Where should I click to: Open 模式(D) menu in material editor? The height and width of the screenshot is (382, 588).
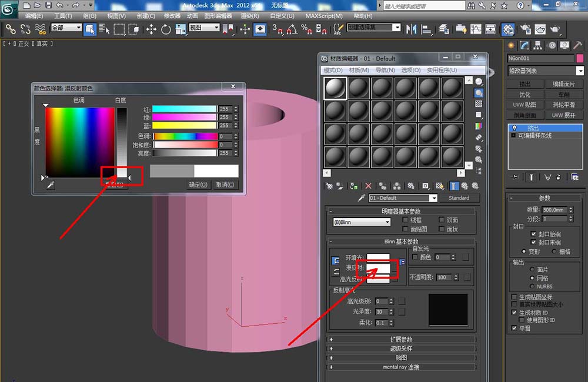pyautogui.click(x=333, y=70)
